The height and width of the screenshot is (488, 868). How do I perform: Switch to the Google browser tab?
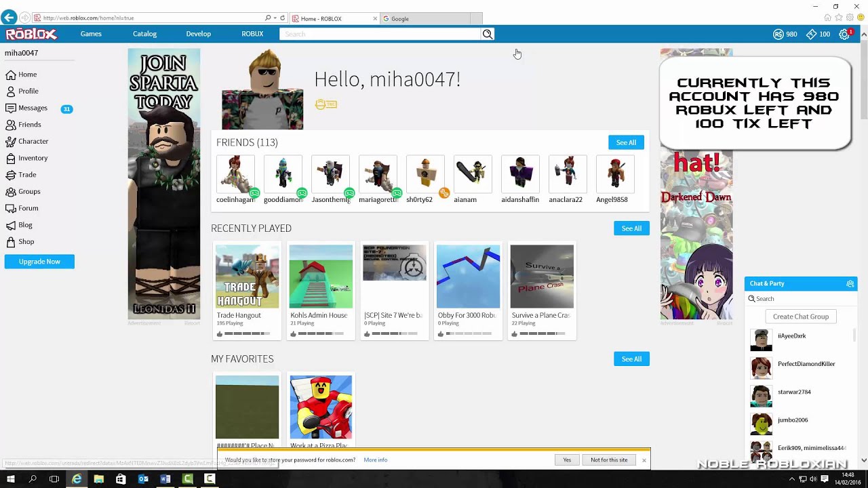click(426, 18)
